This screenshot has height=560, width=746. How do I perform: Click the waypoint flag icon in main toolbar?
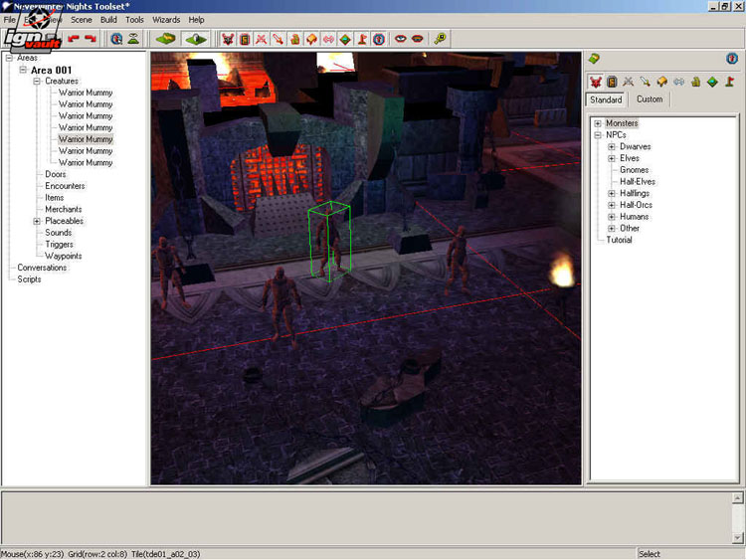362,39
